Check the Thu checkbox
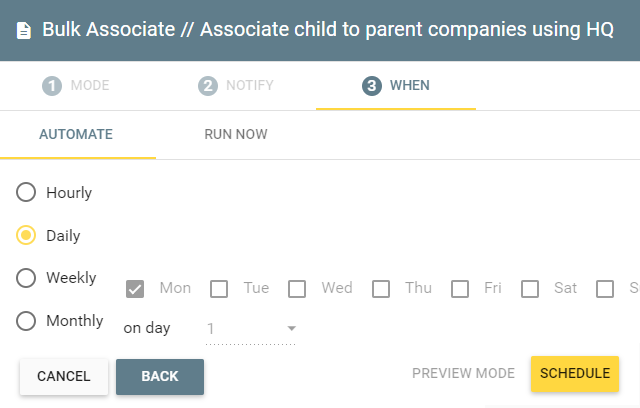Screen dimensions: 640x408 pos(381,289)
